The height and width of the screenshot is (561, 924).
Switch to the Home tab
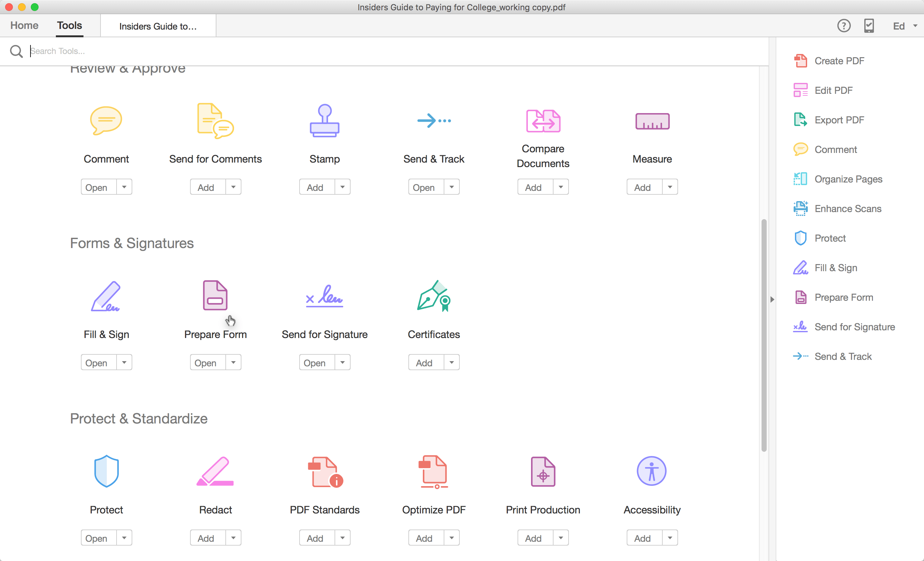[x=24, y=25]
